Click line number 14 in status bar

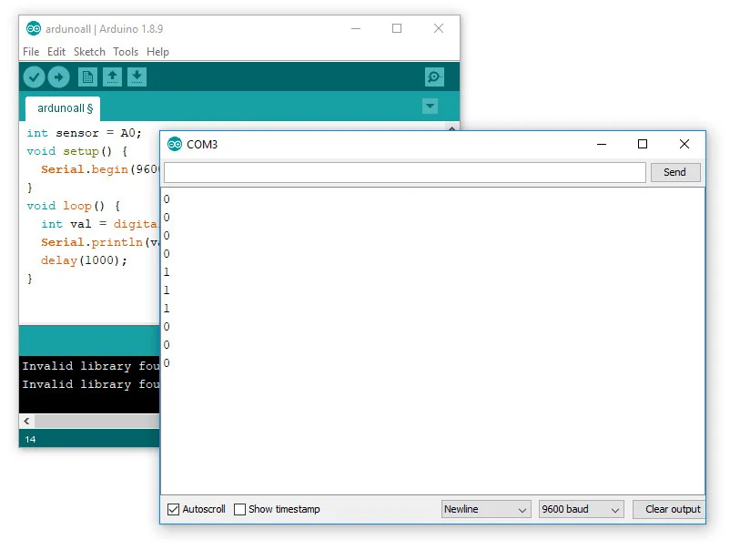[x=30, y=439]
